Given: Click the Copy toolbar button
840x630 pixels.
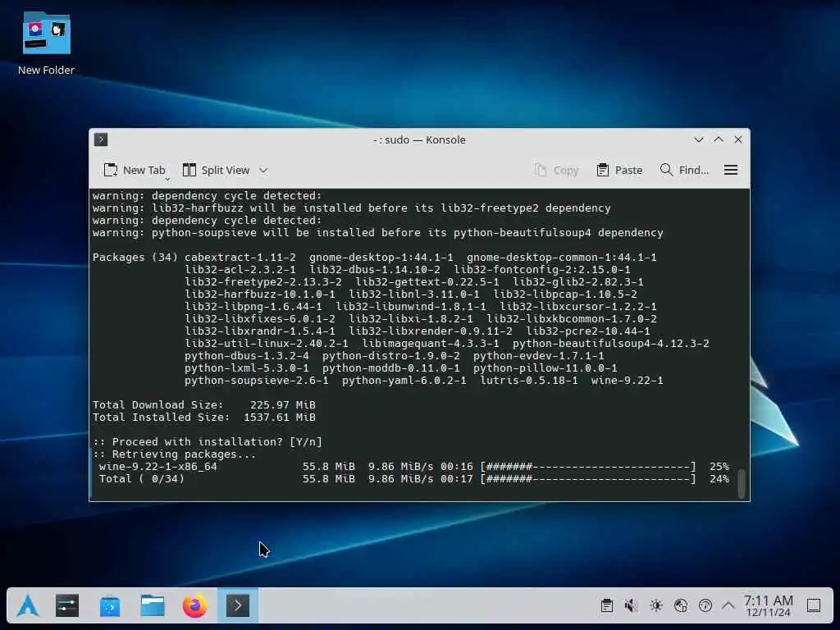Looking at the screenshot, I should coord(557,170).
